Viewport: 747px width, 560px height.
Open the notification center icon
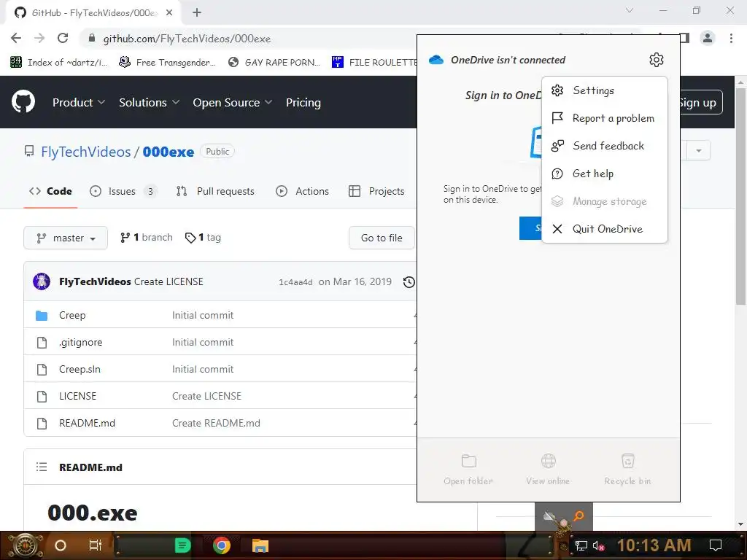[x=716, y=545]
